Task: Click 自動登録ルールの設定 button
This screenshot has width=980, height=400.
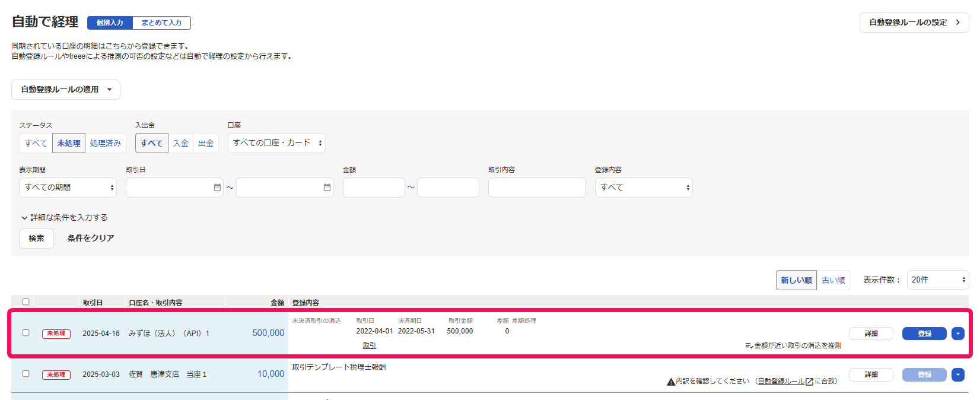Action: click(914, 23)
